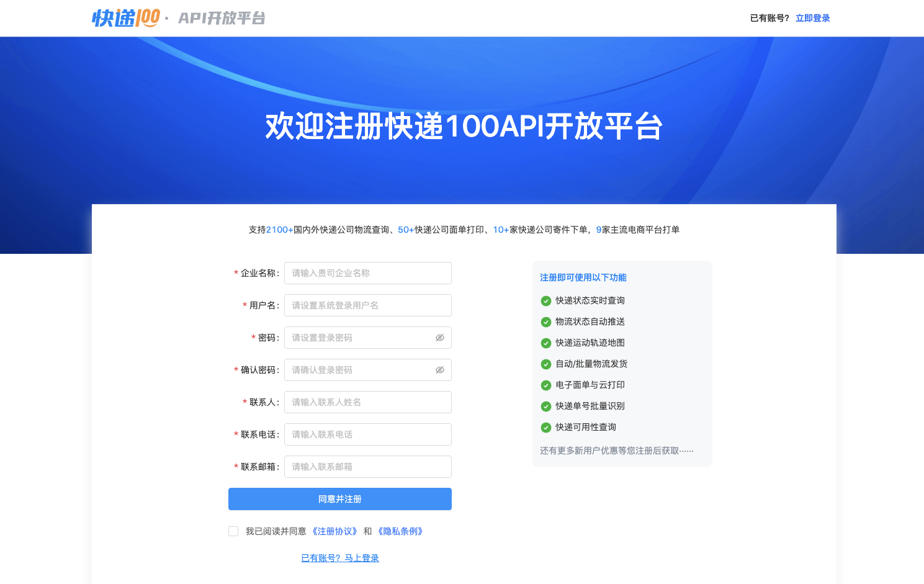The height and width of the screenshot is (584, 924).
Task: Click the 企业名称 field label
Action: click(x=259, y=273)
